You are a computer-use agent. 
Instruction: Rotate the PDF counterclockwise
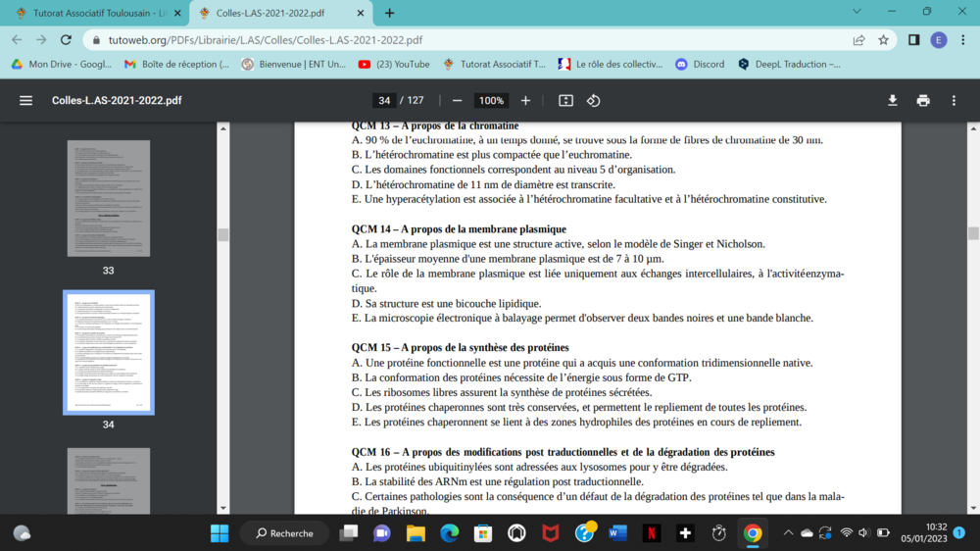click(x=593, y=101)
